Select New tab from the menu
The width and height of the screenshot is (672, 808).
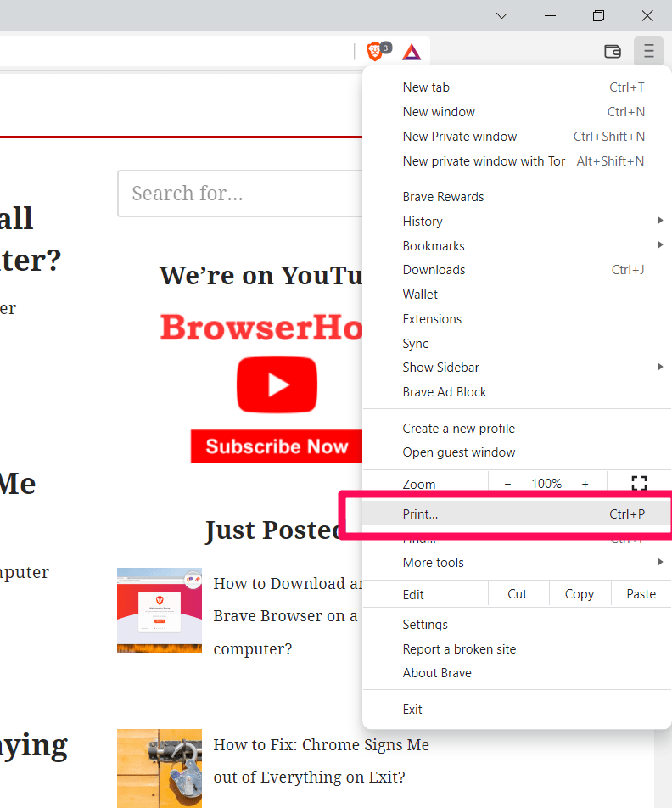pos(517,87)
